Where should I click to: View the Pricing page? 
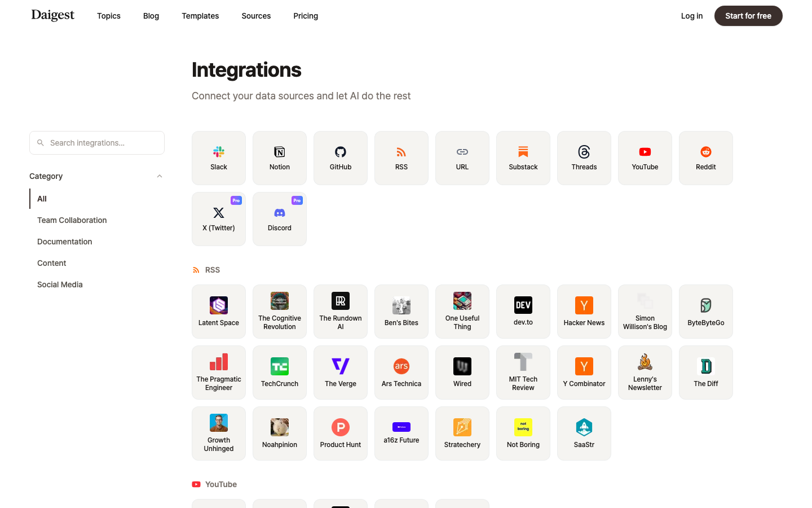point(306,16)
